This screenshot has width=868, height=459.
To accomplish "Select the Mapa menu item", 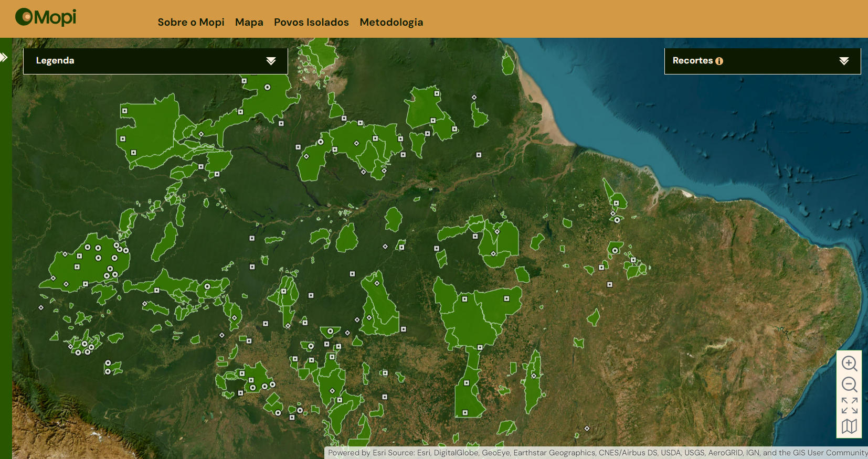I will coord(249,22).
